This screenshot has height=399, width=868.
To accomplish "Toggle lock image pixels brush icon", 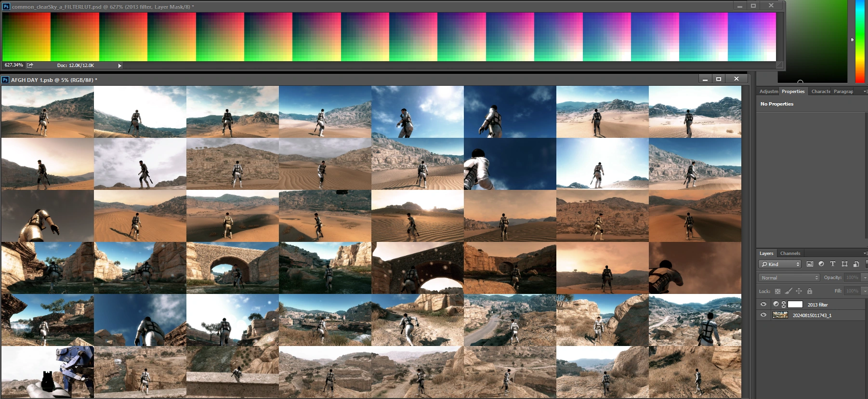I will coord(788,291).
